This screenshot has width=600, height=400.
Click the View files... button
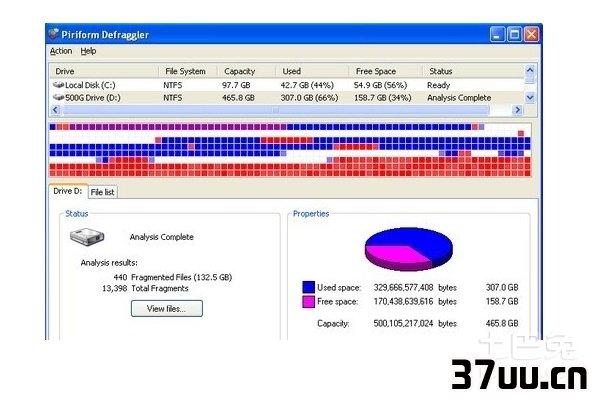coord(167,309)
